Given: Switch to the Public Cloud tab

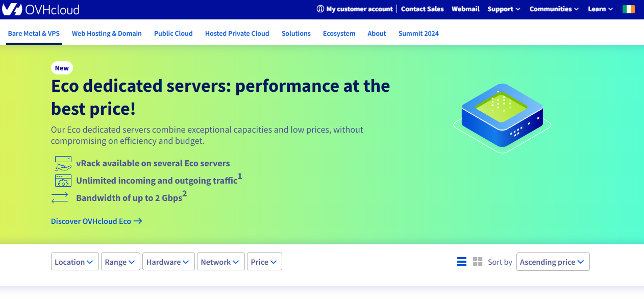Looking at the screenshot, I should [x=173, y=33].
